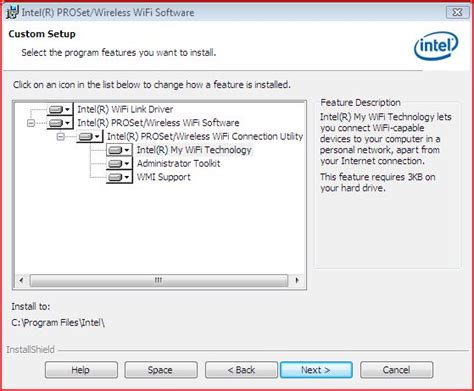Select Intel(R) My WiFi Technology label
The width and height of the screenshot is (474, 391).
point(194,150)
